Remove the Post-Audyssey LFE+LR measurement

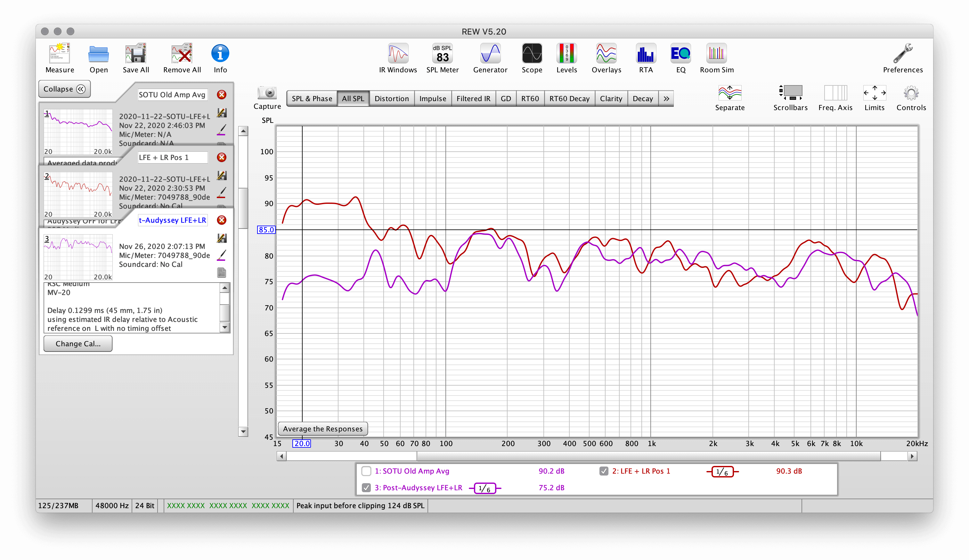click(222, 220)
